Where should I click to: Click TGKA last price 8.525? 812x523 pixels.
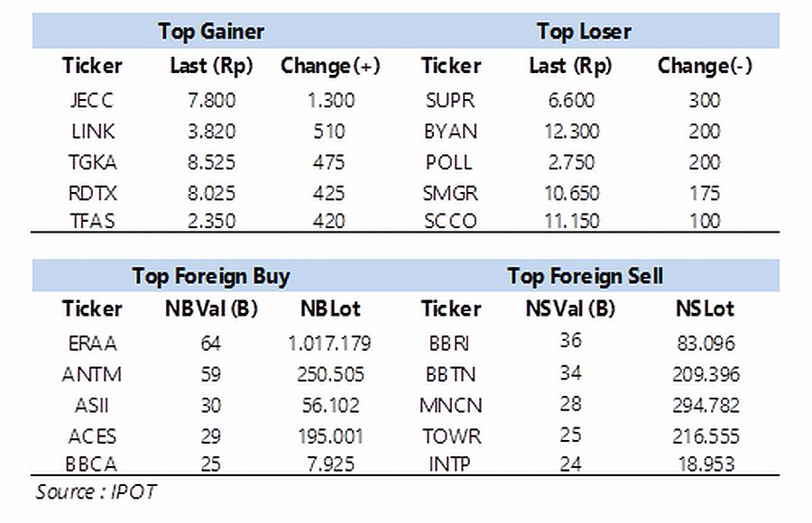[211, 162]
